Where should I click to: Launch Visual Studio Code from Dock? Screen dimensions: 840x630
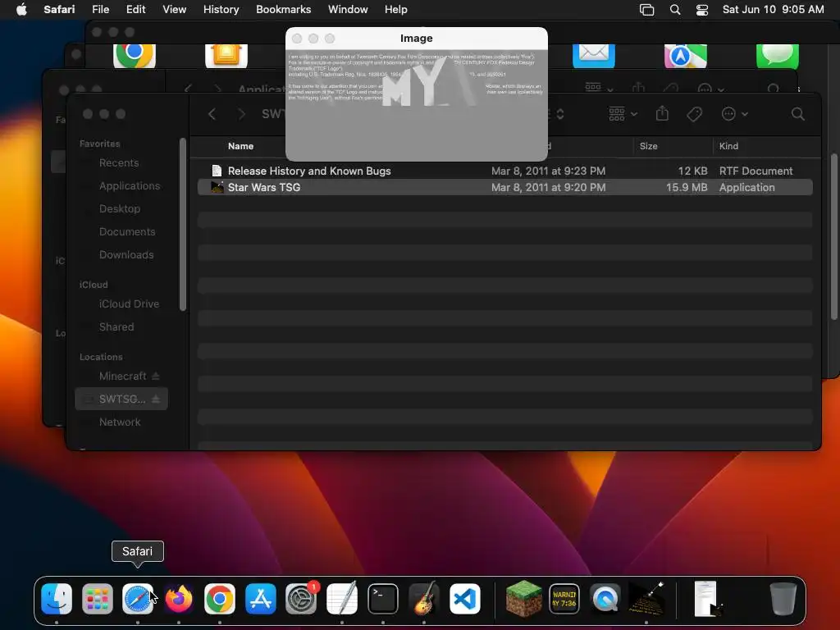pyautogui.click(x=464, y=598)
